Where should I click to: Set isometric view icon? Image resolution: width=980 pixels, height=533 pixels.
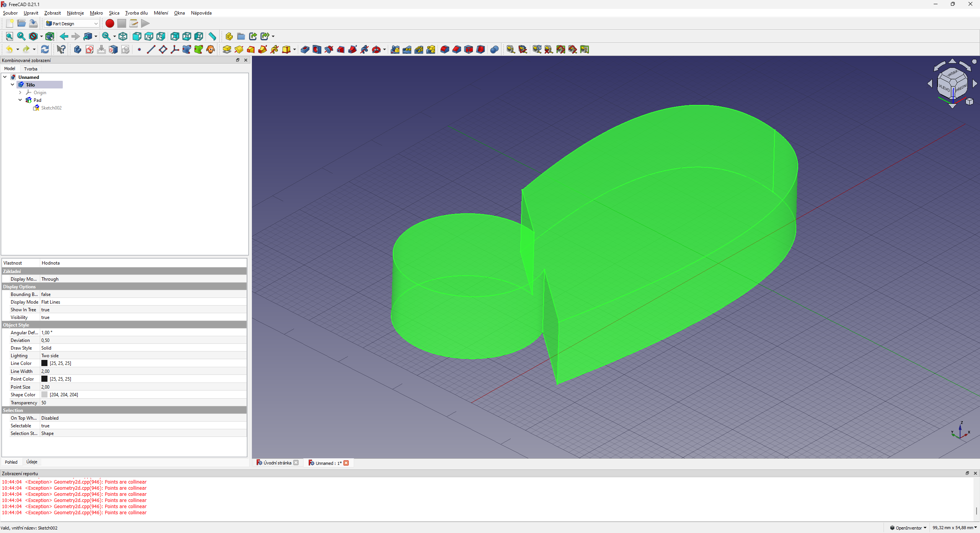[x=123, y=36]
